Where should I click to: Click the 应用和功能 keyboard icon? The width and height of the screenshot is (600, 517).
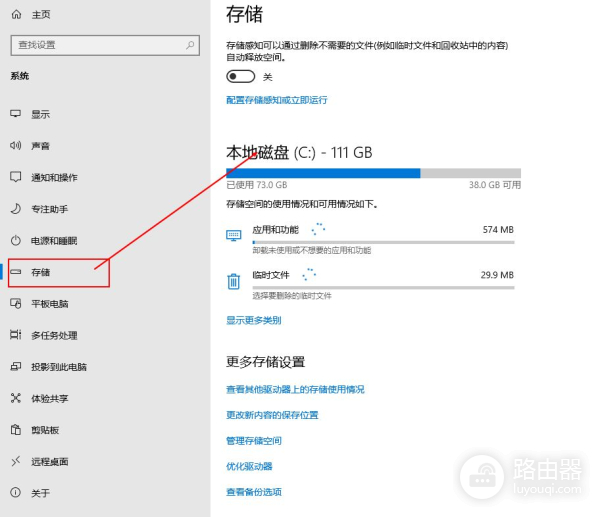point(234,235)
